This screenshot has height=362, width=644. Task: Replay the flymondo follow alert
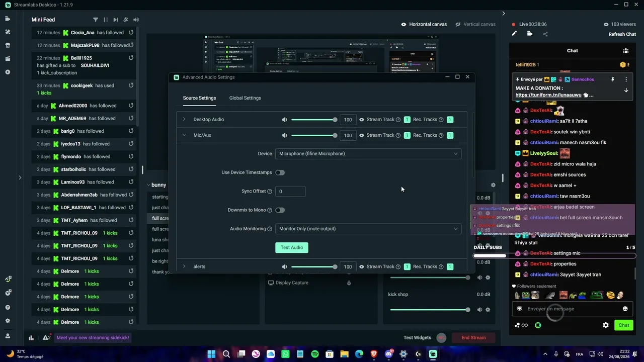(131, 156)
